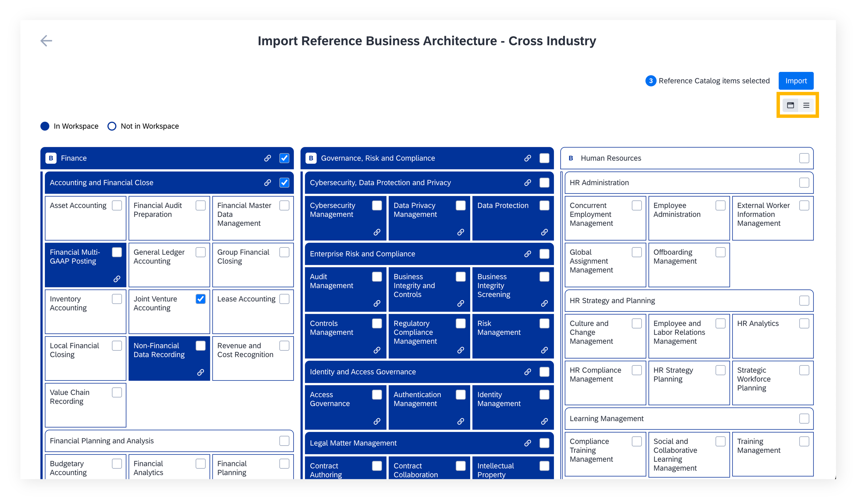This screenshot has width=861, height=504.
Task: Click the selected items count badge
Action: (651, 81)
